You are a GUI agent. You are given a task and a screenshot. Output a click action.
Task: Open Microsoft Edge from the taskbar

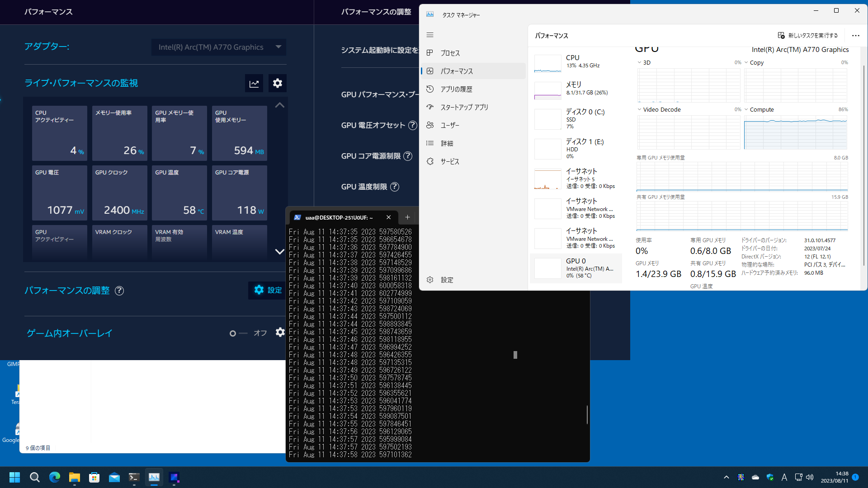(x=55, y=477)
